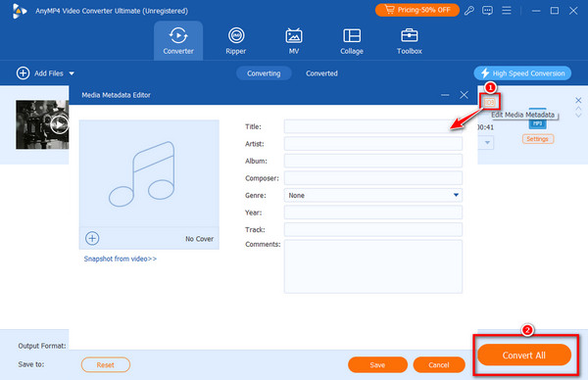Viewport: 588px width, 380px height.
Task: Click Add Files plus icon
Action: [x=23, y=73]
